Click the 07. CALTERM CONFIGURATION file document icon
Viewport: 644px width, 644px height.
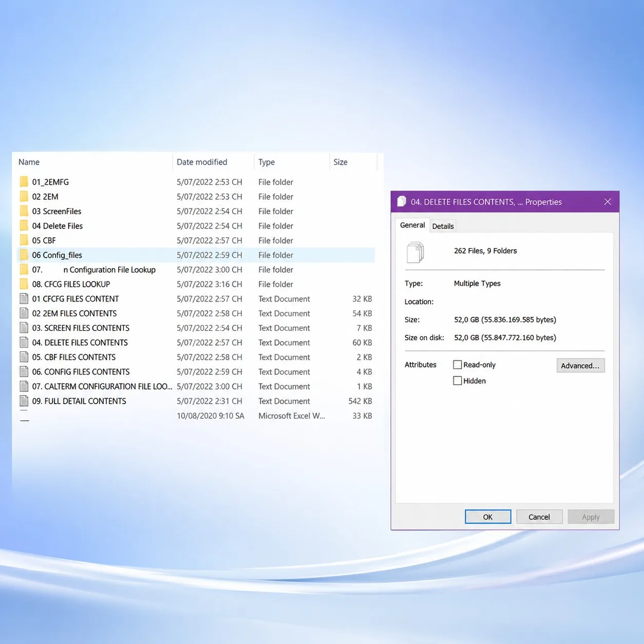pyautogui.click(x=24, y=386)
